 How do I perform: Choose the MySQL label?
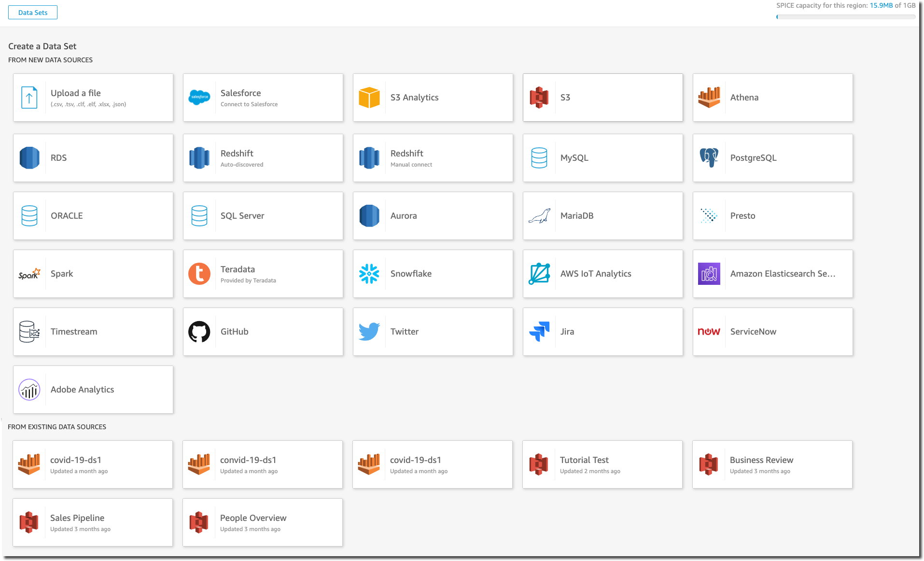pyautogui.click(x=574, y=158)
